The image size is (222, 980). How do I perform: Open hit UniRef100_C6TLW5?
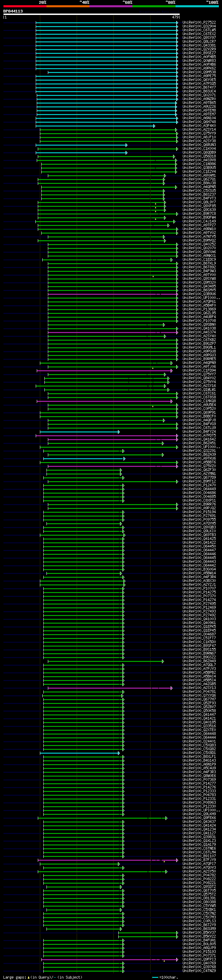tap(199, 30)
